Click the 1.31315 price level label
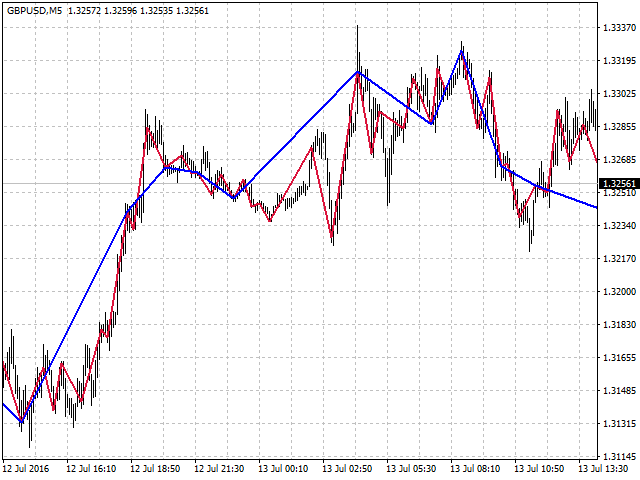Viewport: 640px width, 480px height. point(619,424)
